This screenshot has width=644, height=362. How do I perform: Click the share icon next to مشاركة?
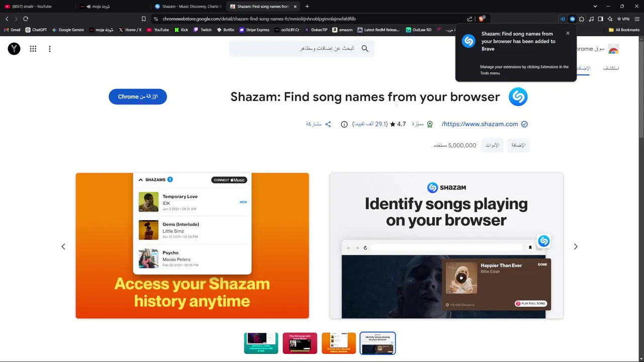[x=328, y=124]
